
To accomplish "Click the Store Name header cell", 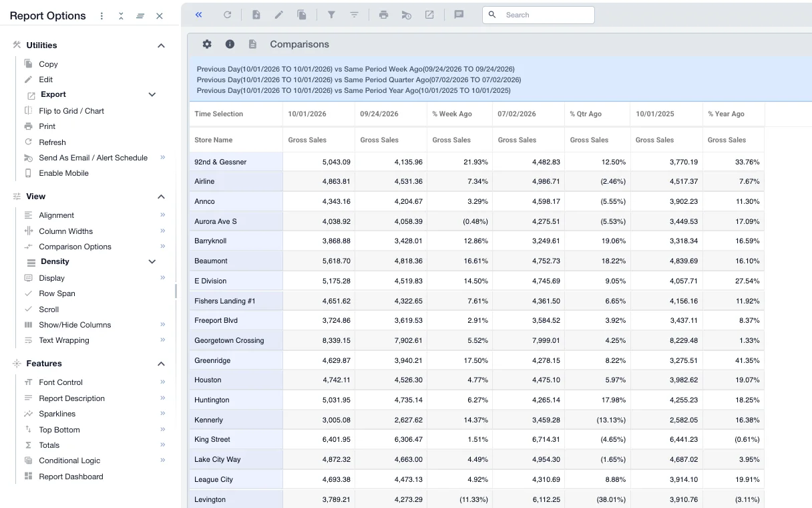I will (236, 140).
